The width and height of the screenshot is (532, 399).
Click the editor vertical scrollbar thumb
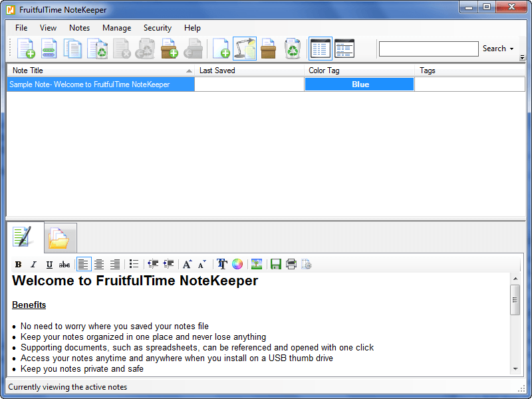[515, 300]
